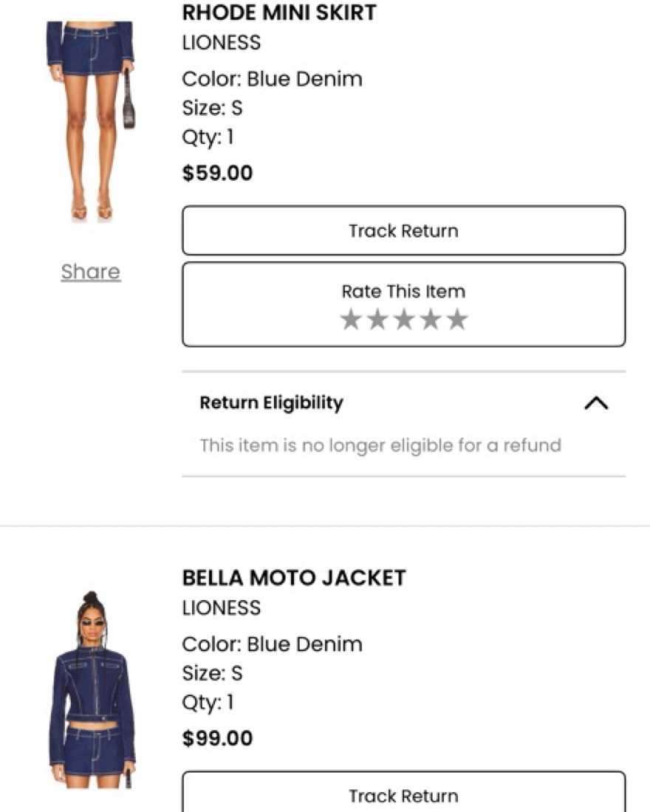Click the $99.00 jacket price
650x812 pixels.
(217, 738)
